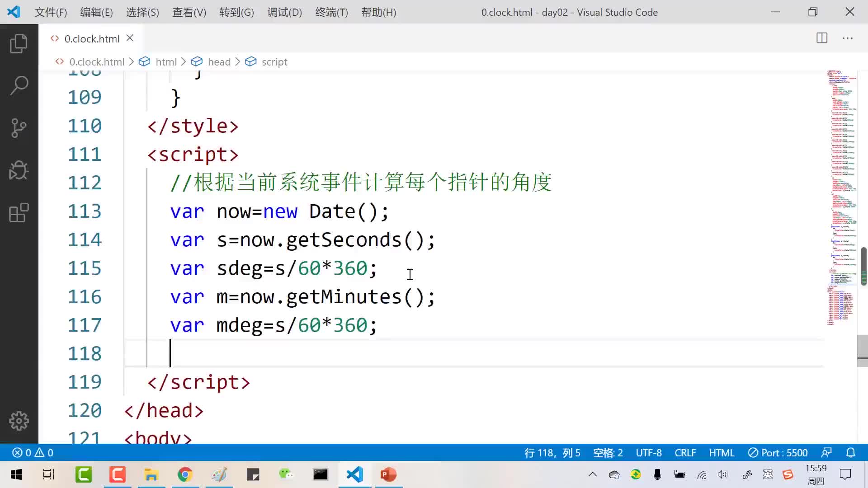Viewport: 868px width, 488px height.
Task: Open the volume control in system tray
Action: pos(722,474)
